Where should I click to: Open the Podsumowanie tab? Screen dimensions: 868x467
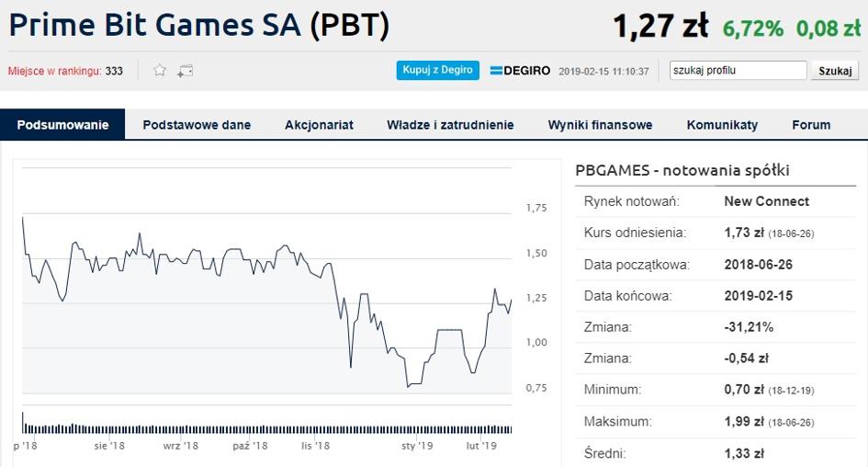click(x=62, y=125)
